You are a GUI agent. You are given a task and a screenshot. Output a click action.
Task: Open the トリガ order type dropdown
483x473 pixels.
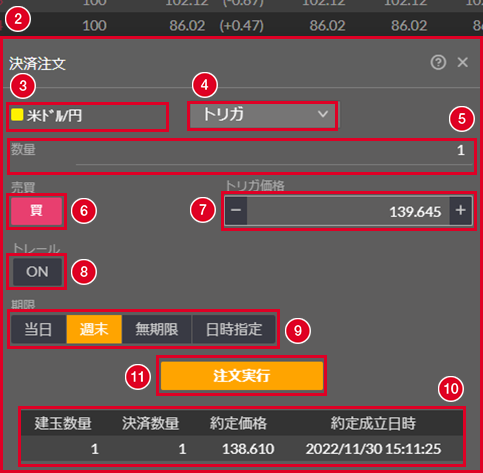click(x=263, y=115)
